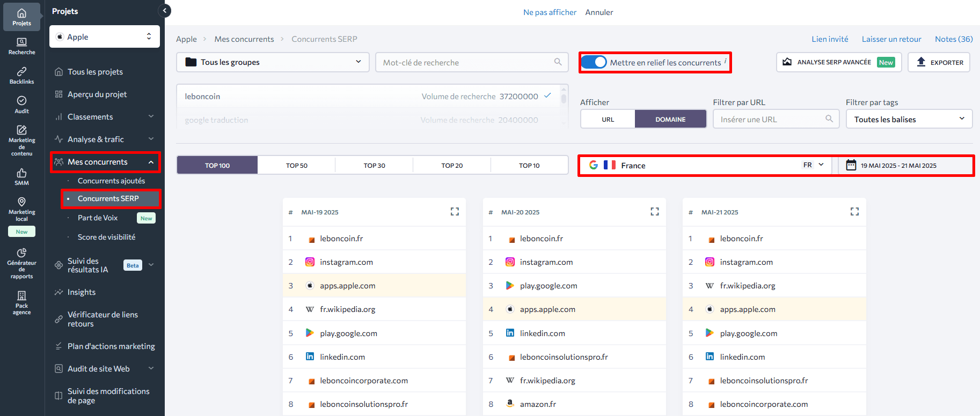Click the URL filter magnifier icon
Screen dimensions: 980x416
829,119
